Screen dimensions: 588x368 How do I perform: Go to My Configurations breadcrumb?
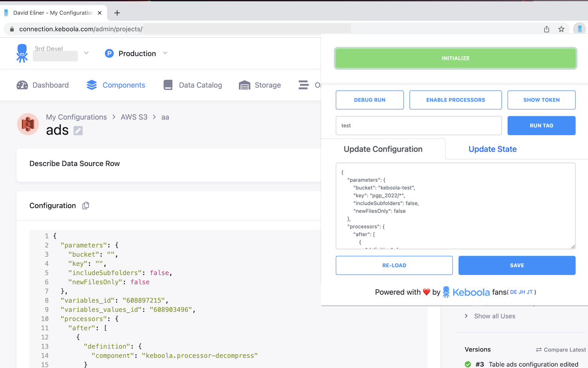coord(76,117)
